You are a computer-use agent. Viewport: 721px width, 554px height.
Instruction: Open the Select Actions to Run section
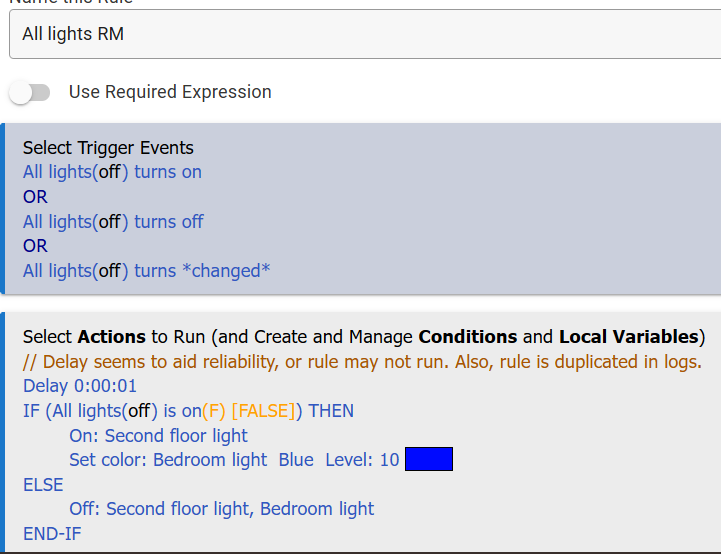[x=364, y=337]
